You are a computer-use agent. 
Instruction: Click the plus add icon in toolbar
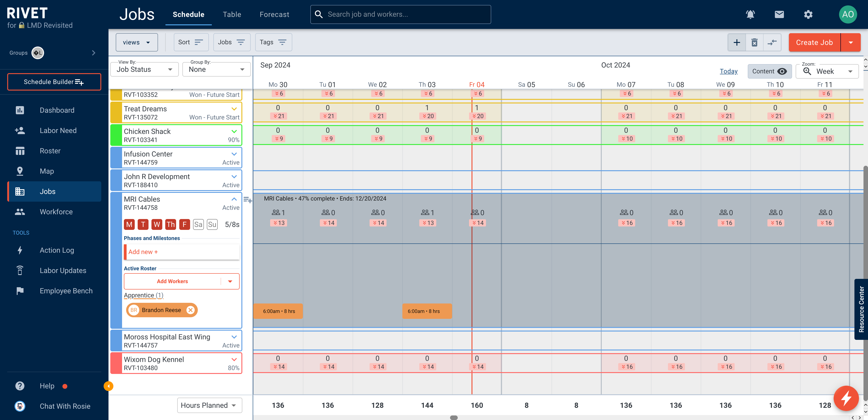[737, 42]
